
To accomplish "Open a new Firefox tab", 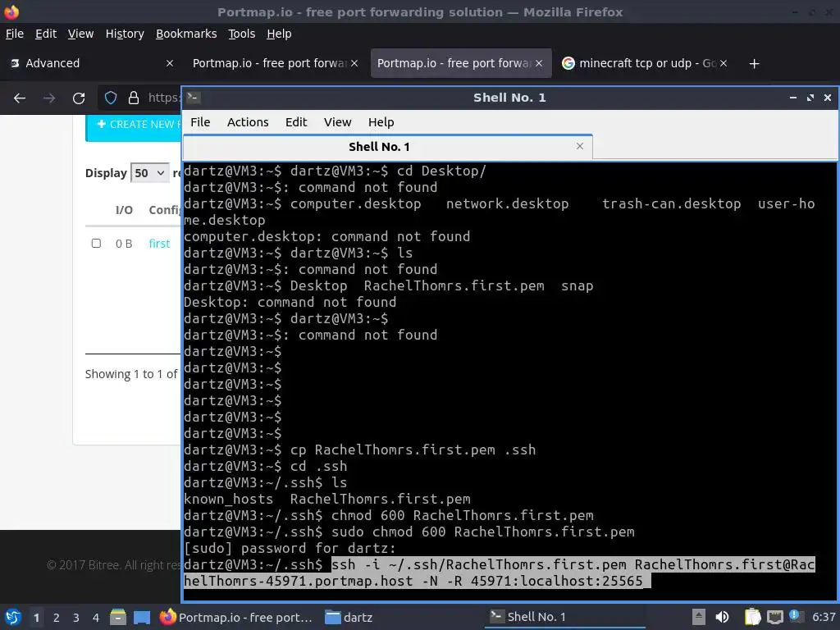I will 754,64.
